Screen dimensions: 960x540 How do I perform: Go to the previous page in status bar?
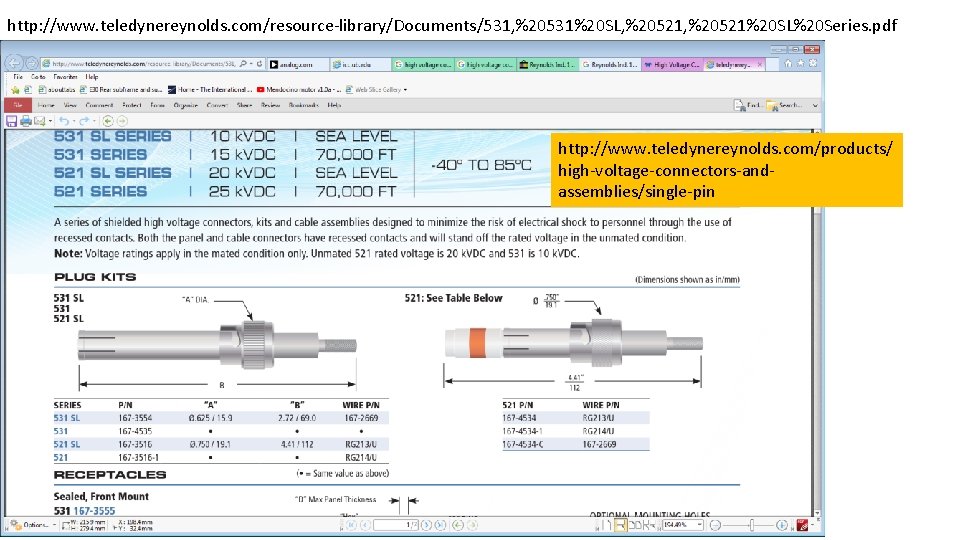tap(366, 525)
